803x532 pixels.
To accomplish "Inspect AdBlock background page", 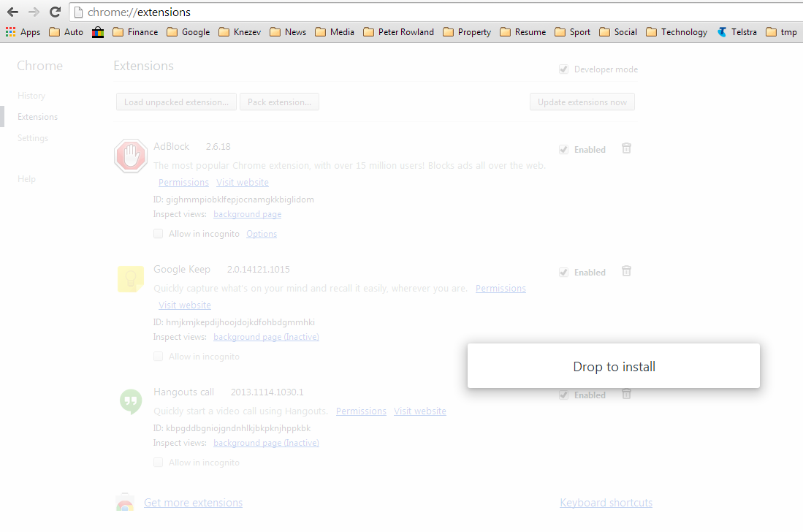I will pos(248,214).
